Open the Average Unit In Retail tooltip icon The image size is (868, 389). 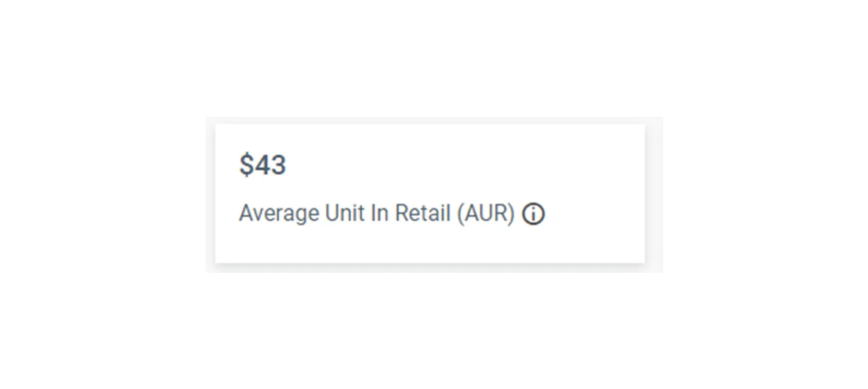point(533,214)
